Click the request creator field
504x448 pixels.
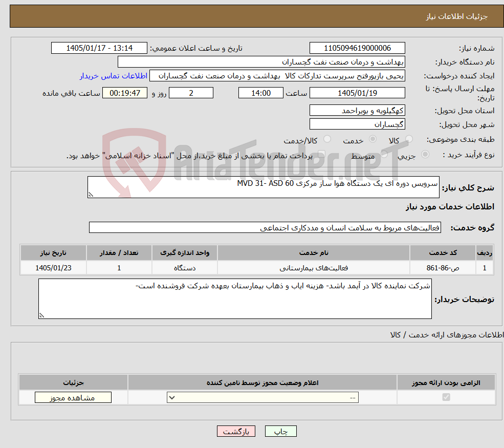pos(277,76)
